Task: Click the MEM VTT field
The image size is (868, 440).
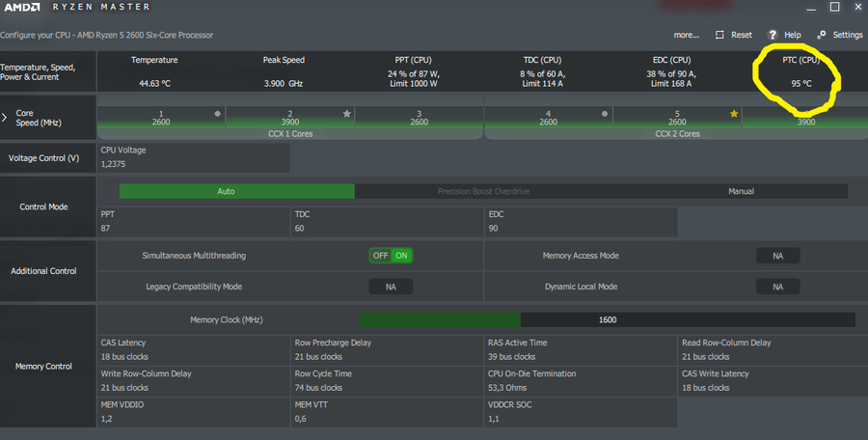Action: (x=387, y=412)
